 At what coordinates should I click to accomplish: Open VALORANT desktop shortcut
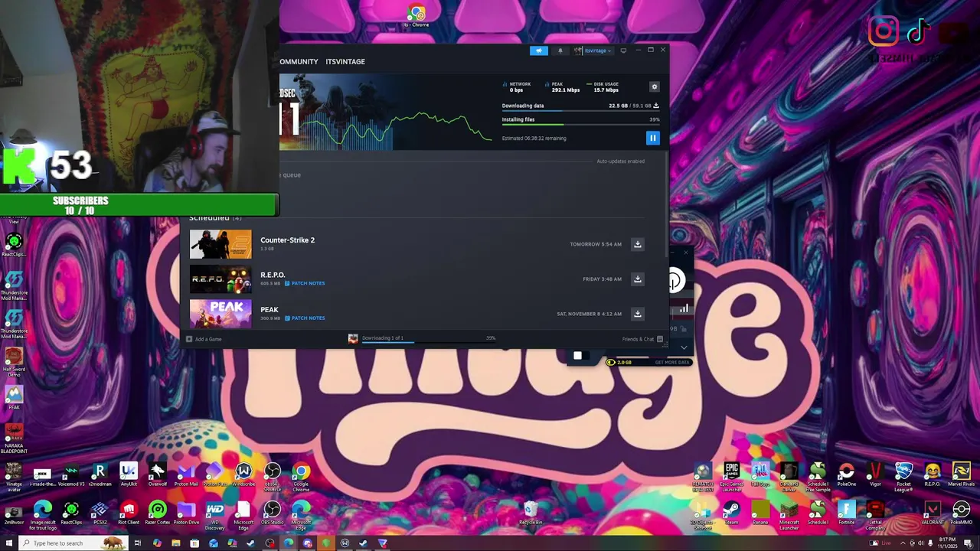click(x=933, y=513)
